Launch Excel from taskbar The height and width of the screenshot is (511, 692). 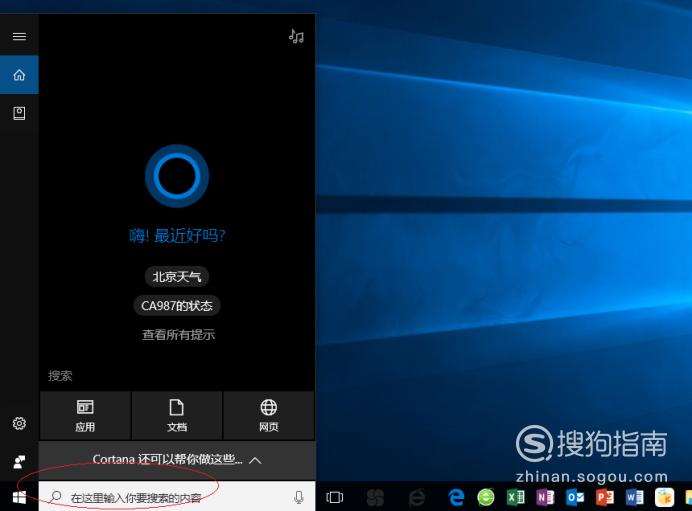515,497
